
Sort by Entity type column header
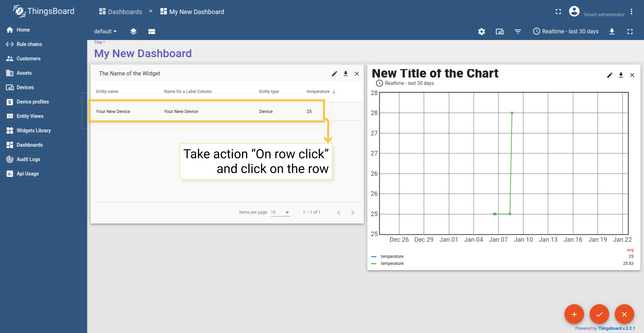[x=269, y=92]
